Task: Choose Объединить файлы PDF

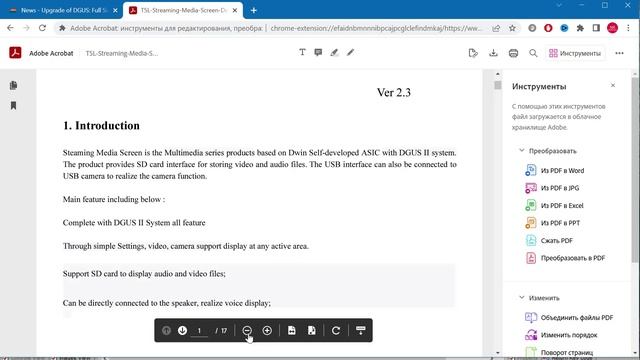Action: click(569, 317)
